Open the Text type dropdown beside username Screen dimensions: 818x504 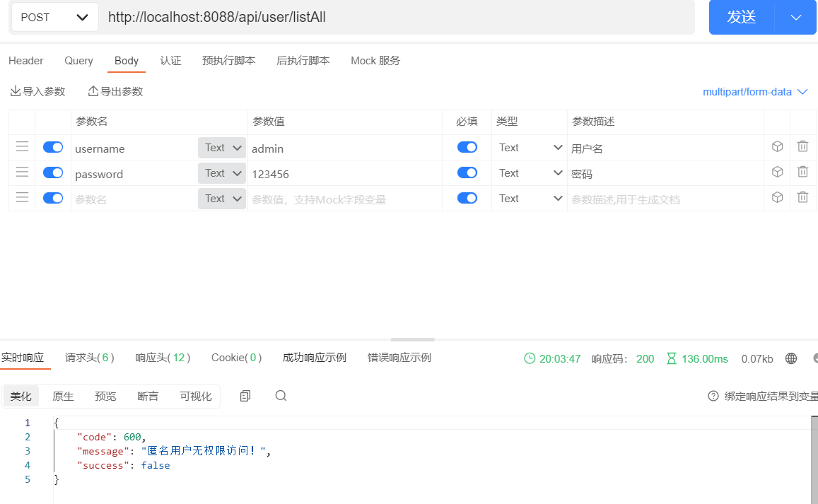221,148
